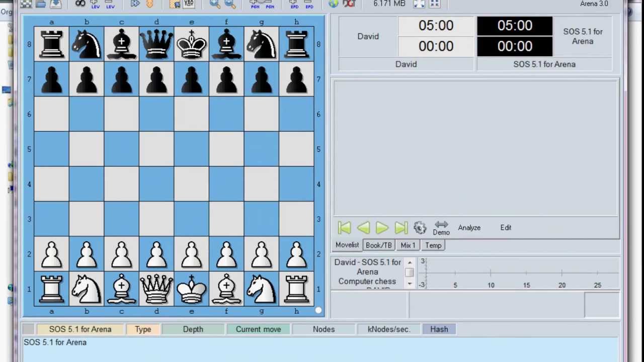Click the Type column header
The width and height of the screenshot is (644, 362).
(x=143, y=329)
